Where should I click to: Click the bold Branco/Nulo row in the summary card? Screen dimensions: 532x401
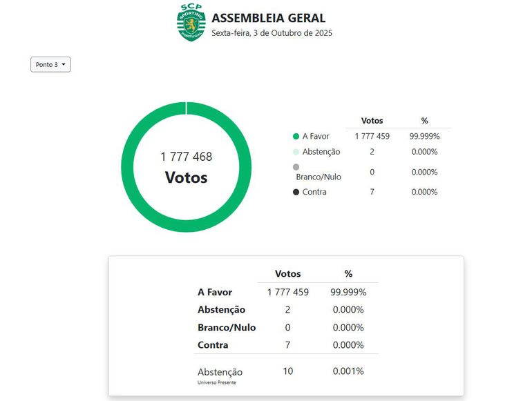click(227, 327)
